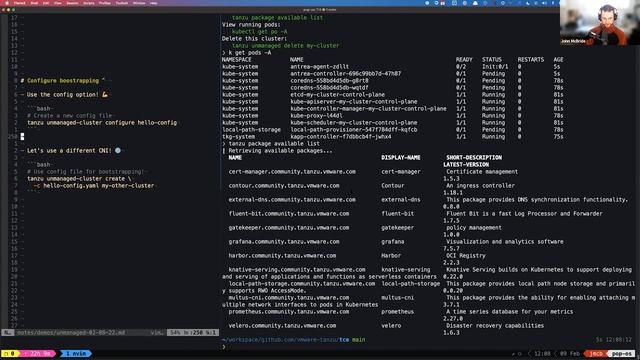Open the Session menu
Image resolution: width=640 pixels, height=360 pixels.
tap(72, 3)
